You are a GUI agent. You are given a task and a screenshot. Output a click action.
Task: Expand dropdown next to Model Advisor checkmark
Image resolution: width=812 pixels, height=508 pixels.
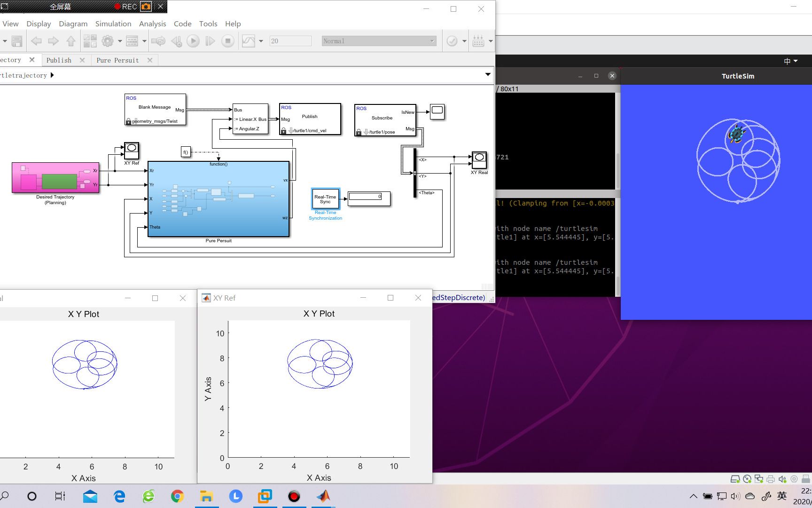coord(464,41)
